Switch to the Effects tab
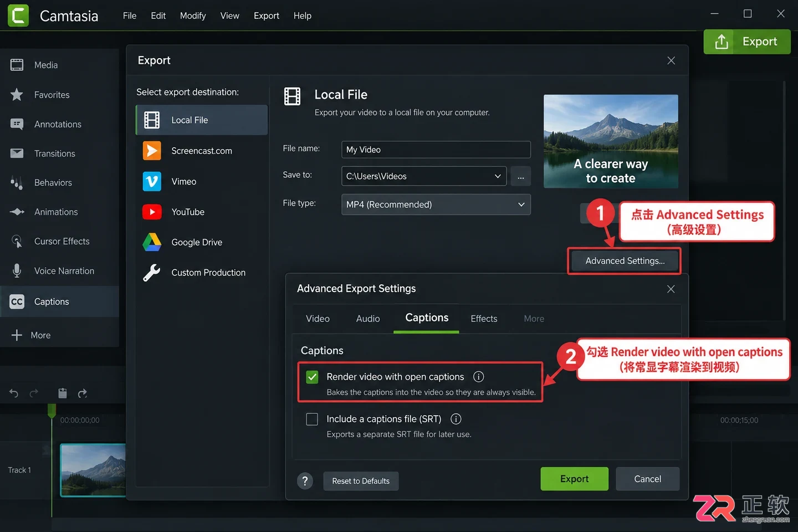This screenshot has height=532, width=798. click(x=484, y=319)
